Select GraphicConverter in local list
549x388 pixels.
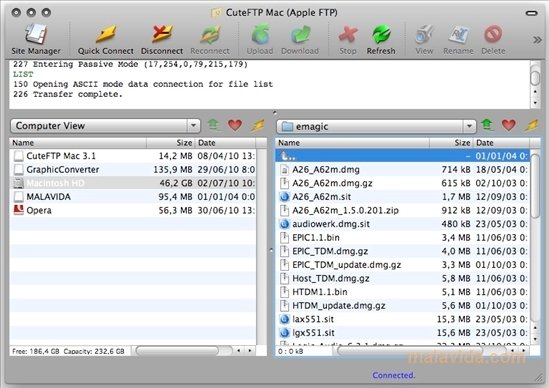(x=133, y=169)
